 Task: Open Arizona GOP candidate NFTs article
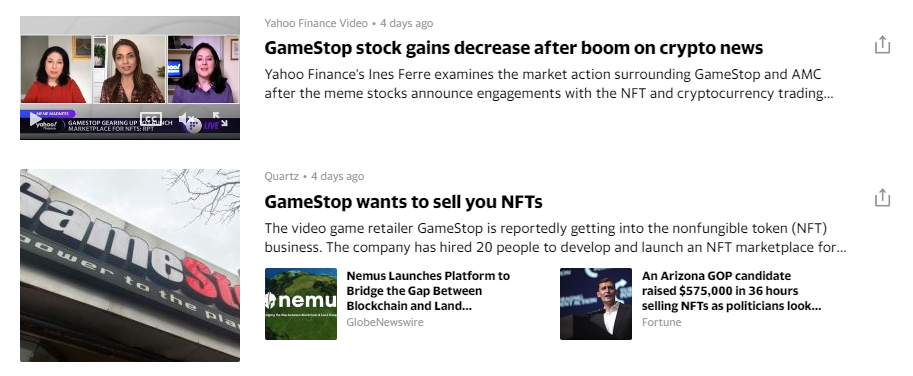coord(731,290)
